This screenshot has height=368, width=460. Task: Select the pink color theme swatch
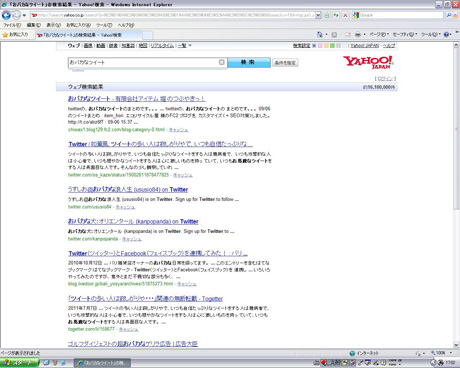(320, 45)
